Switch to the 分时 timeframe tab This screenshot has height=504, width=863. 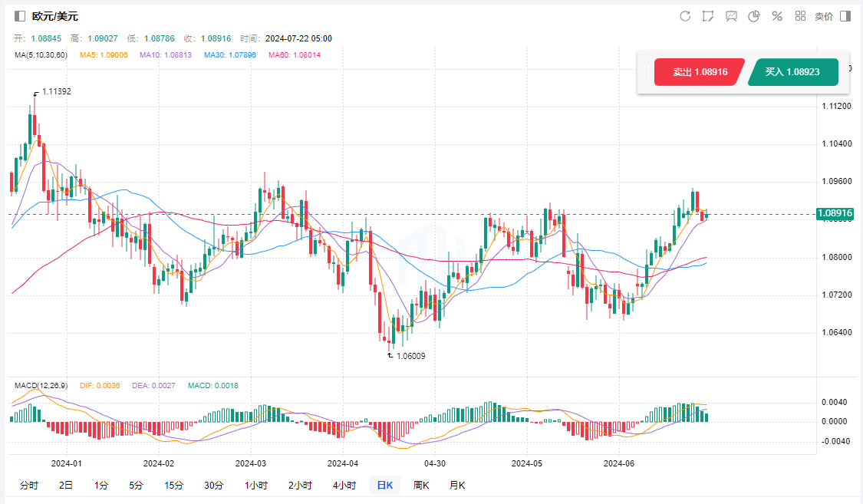(28, 485)
